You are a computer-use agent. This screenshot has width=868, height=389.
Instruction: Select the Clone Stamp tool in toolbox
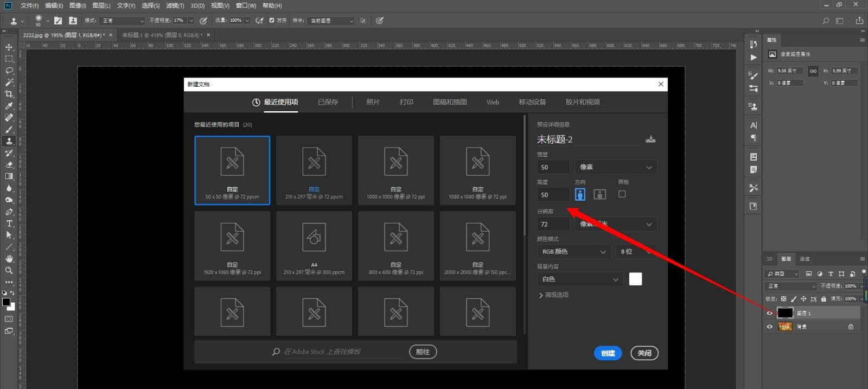tap(9, 141)
